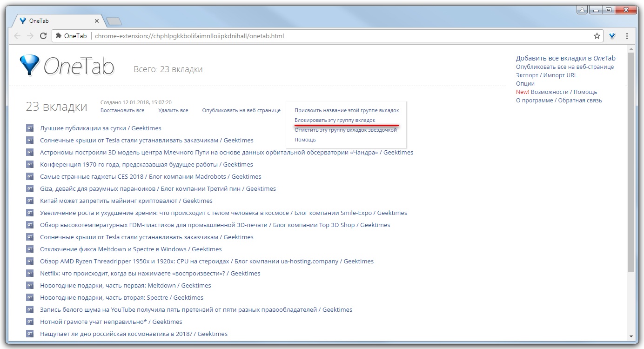Click the group's 'Опубликовать на веб-странице' link
644x349 pixels.
[x=241, y=110]
